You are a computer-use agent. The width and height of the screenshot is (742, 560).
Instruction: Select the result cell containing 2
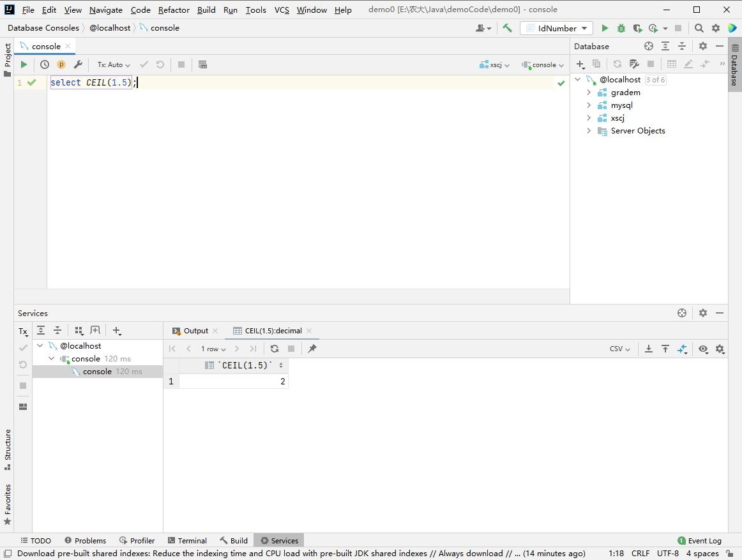(x=234, y=381)
